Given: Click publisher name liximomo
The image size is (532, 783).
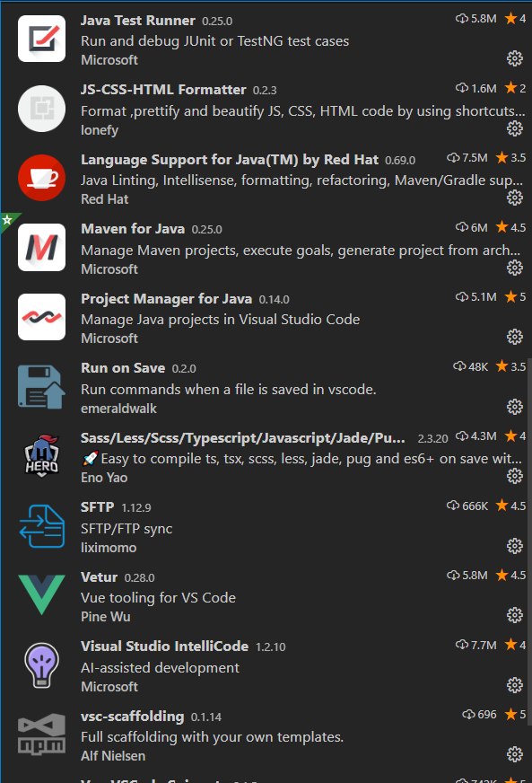Looking at the screenshot, I should coord(109,548).
